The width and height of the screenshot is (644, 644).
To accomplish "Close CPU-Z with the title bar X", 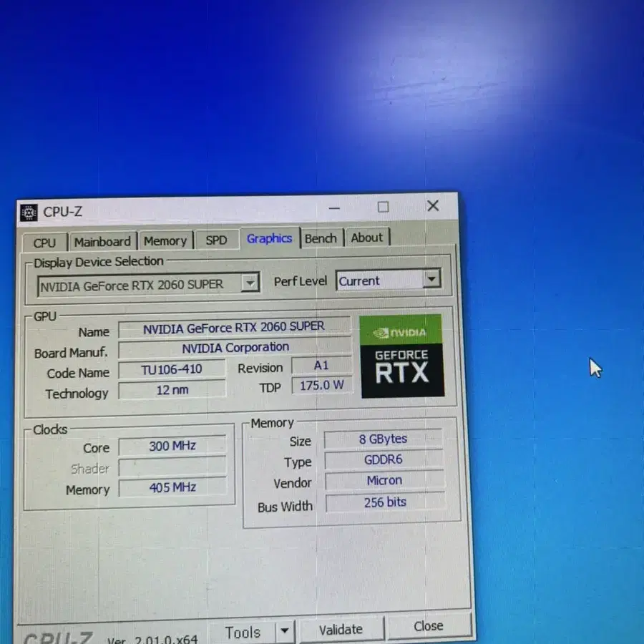I will coord(433,205).
